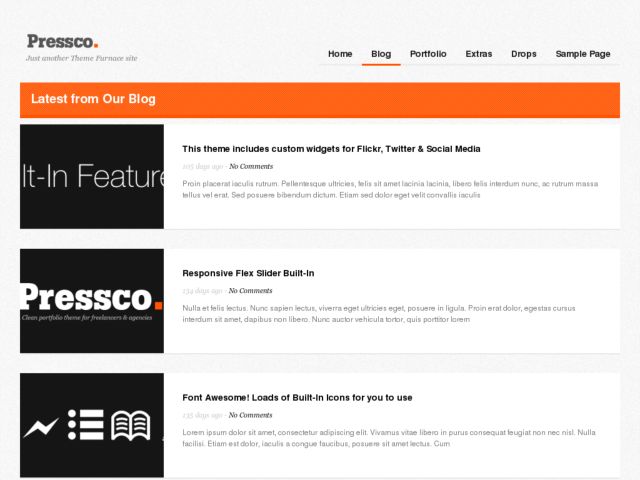Click the 'Latest from Our Blog' heading
The height and width of the screenshot is (480, 640).
[93, 99]
